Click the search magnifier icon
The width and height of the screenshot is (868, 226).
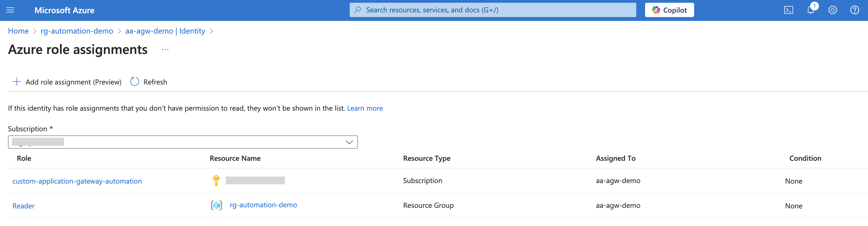tap(357, 10)
